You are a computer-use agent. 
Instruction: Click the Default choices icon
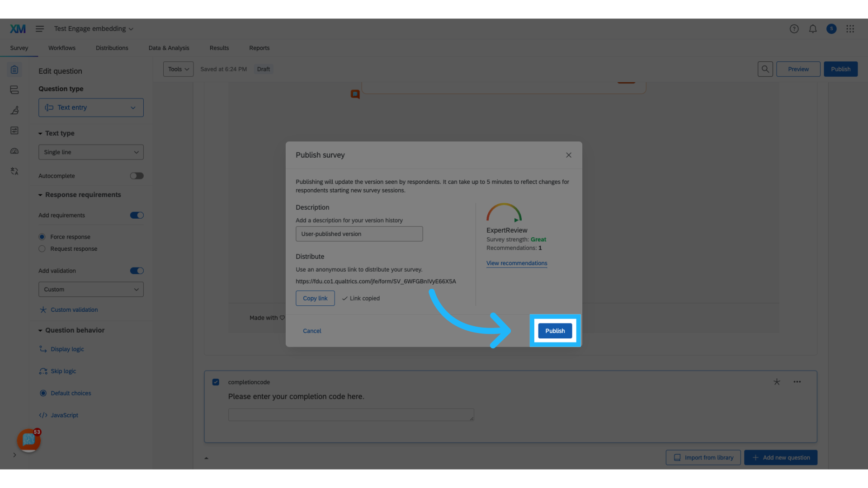[x=43, y=393]
